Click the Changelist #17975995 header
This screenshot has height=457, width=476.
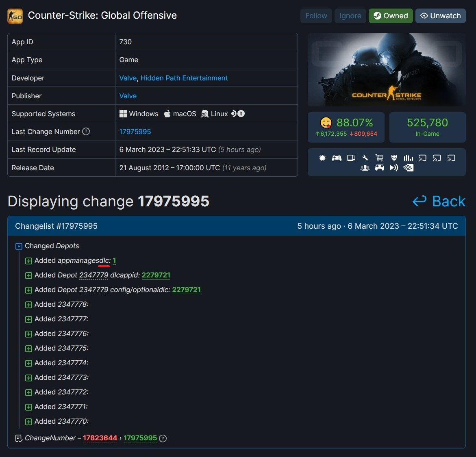(56, 226)
